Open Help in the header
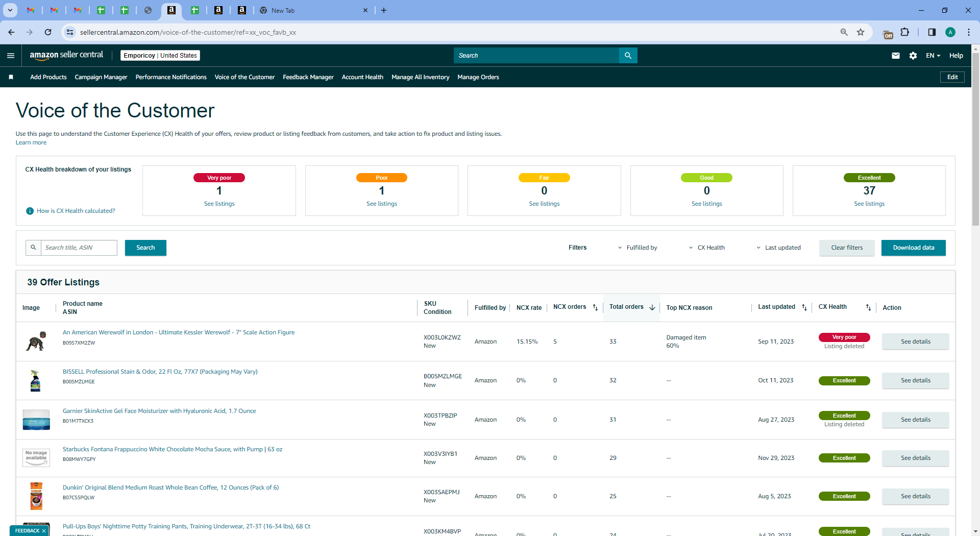Image resolution: width=980 pixels, height=536 pixels. coord(956,56)
